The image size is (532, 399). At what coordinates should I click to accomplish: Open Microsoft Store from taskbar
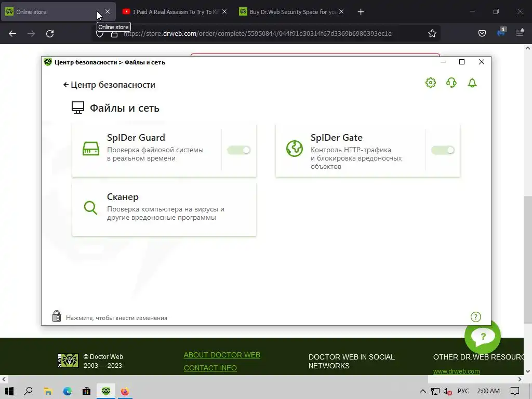[87, 391]
